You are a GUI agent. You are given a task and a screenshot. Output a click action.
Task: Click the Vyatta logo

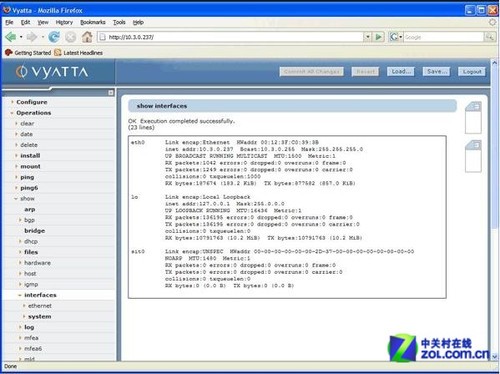(52, 72)
